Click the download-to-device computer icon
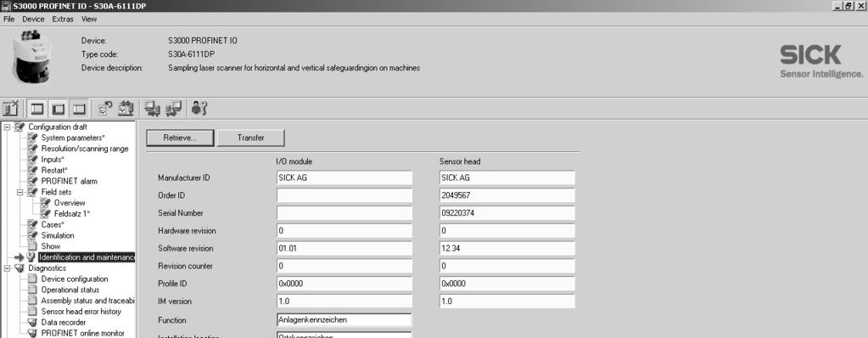 [174, 109]
